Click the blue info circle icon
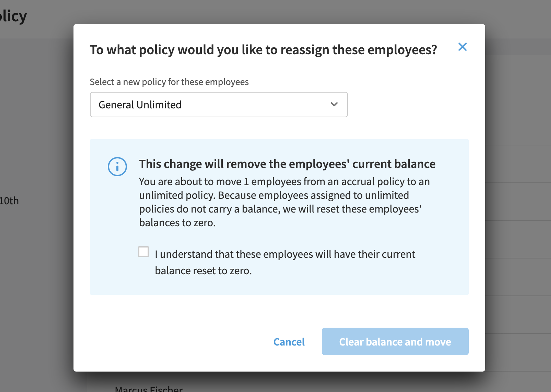 coord(117,167)
